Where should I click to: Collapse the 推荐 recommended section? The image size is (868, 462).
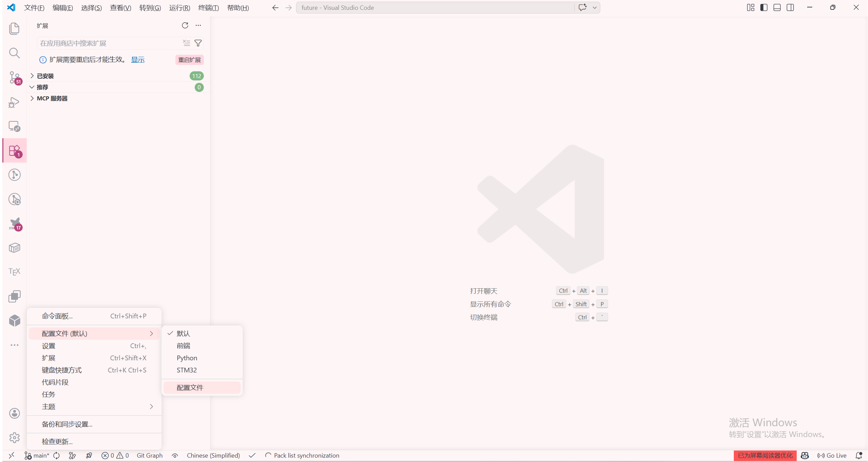tap(42, 87)
